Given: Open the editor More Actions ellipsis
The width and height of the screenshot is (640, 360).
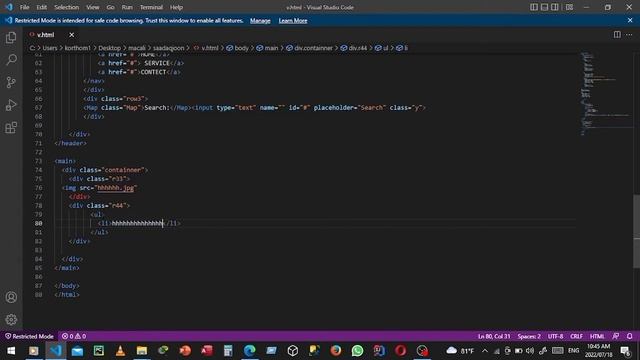Looking at the screenshot, I should (x=629, y=35).
